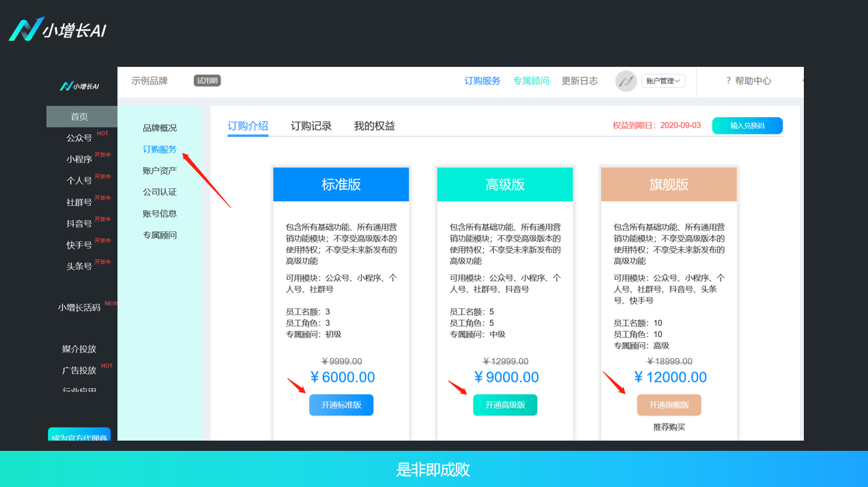
Task: Select 头条号 in the left sidebar
Action: coord(79,267)
